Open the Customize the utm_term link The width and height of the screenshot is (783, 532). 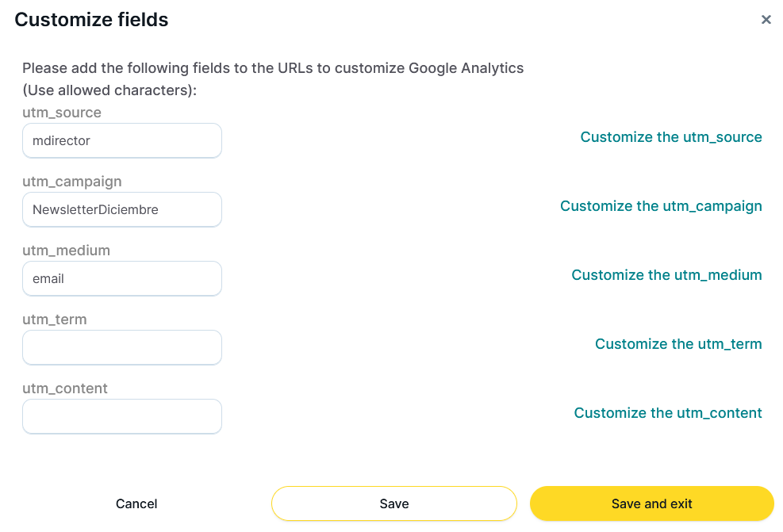point(678,344)
